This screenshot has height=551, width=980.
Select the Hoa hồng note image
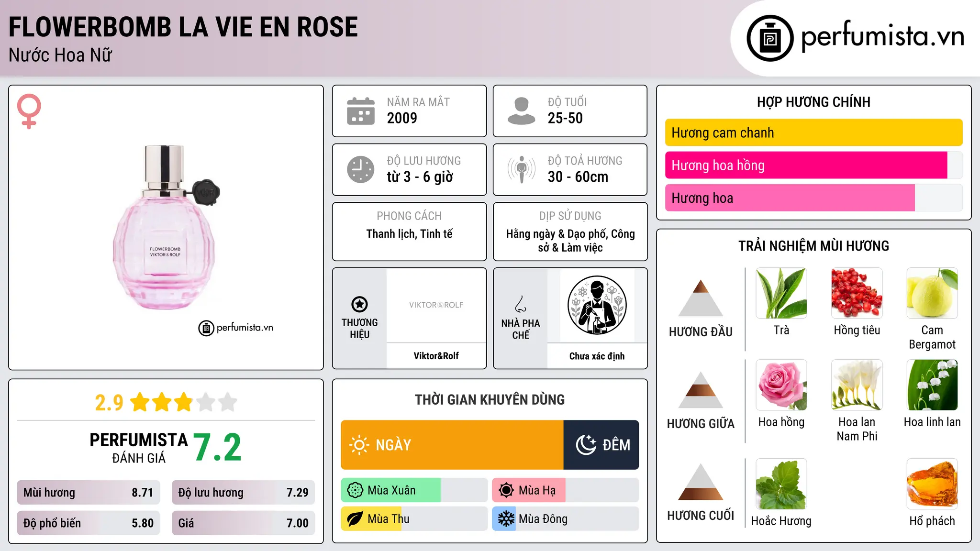(x=781, y=385)
